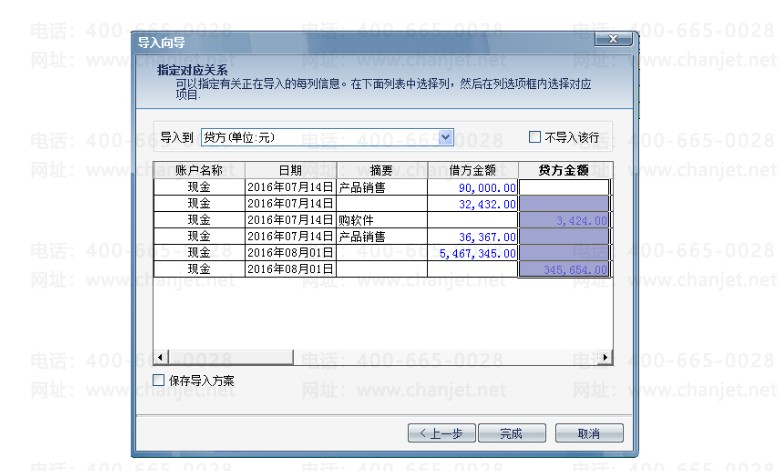Click the 32,432.00 debit cell
This screenshot has width=779, height=471.
pyautogui.click(x=472, y=204)
